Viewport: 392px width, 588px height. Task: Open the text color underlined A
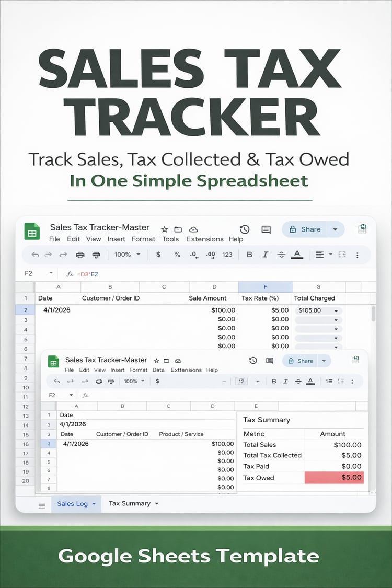(x=297, y=254)
